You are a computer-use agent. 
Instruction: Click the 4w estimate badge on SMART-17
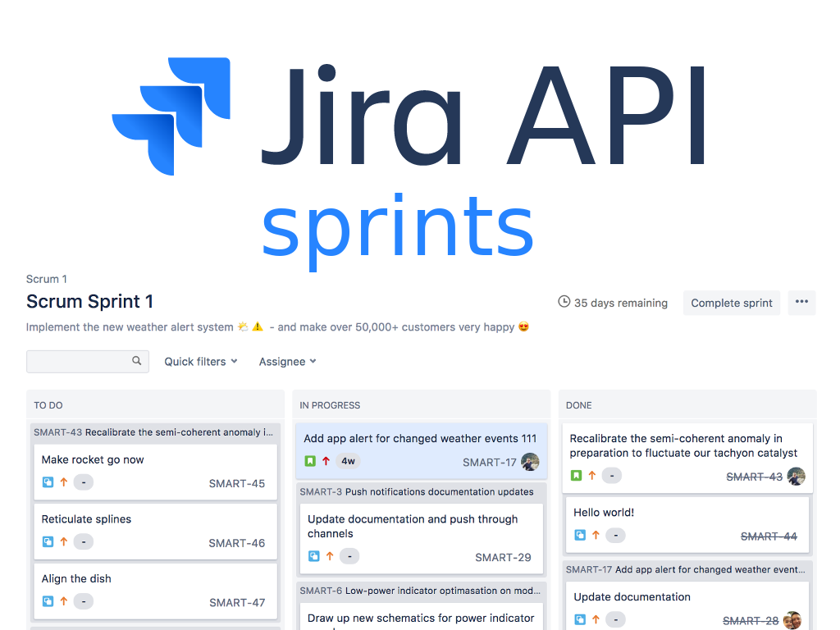pos(348,461)
